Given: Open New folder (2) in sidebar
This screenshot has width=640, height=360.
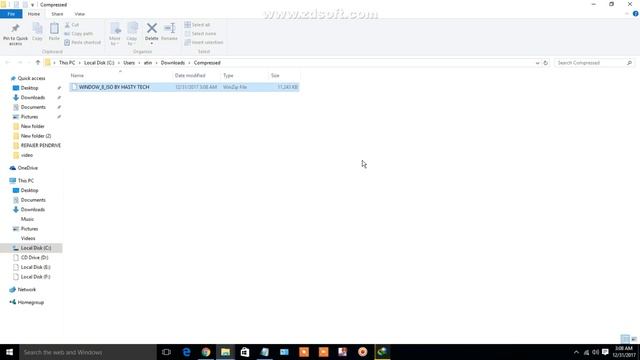Looking at the screenshot, I should [36, 136].
